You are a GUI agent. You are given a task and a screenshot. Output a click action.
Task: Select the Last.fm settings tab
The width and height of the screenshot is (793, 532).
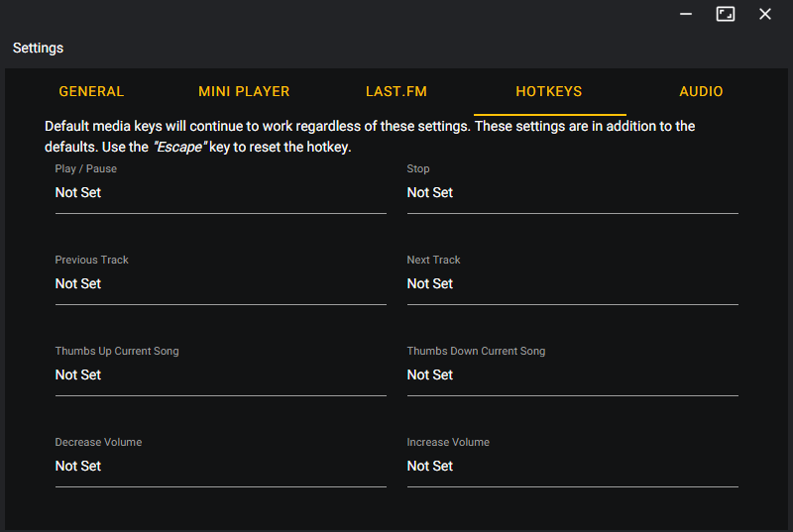click(x=396, y=91)
